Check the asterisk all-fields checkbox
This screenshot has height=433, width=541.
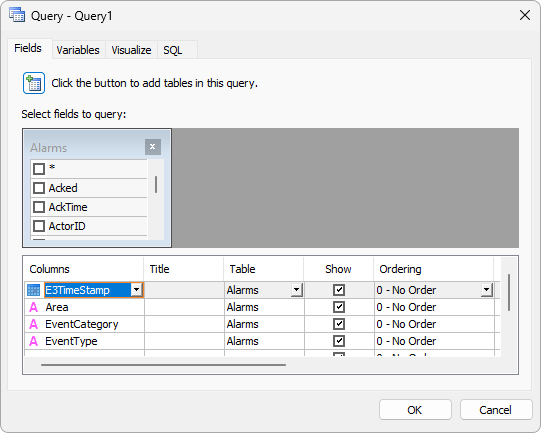(x=39, y=169)
